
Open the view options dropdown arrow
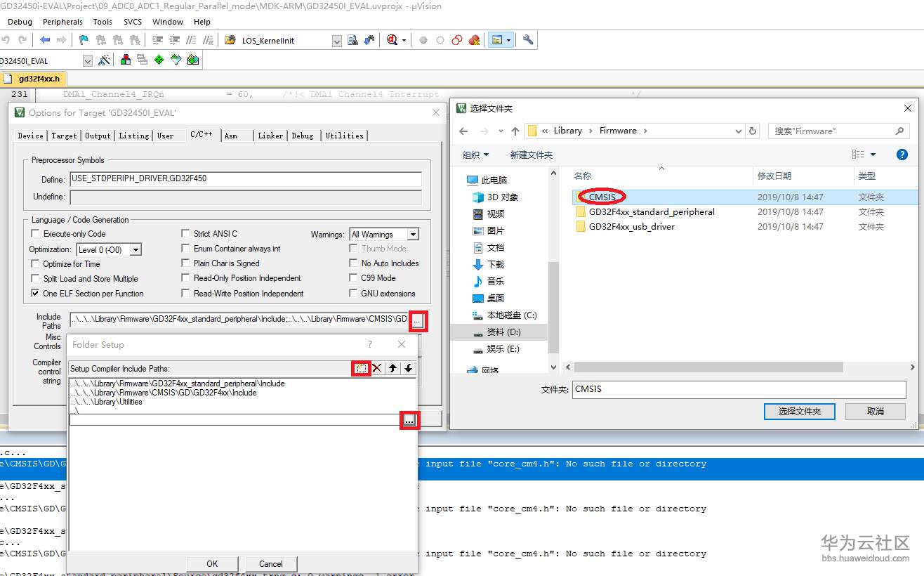pos(873,155)
